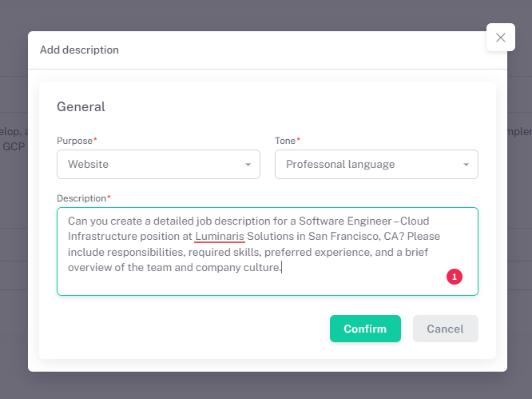
Task: Click the Description field label
Action: (x=81, y=198)
